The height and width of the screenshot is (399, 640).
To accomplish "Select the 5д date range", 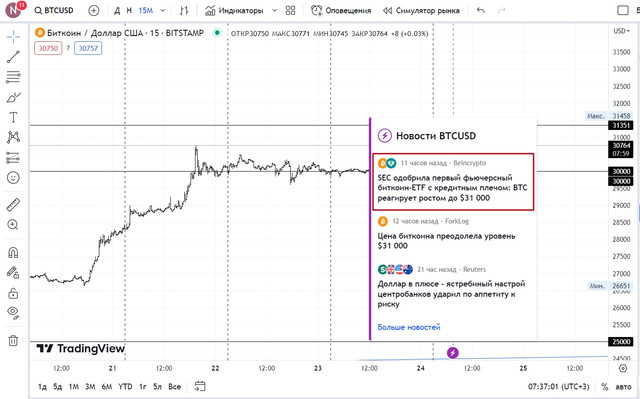I will (58, 386).
